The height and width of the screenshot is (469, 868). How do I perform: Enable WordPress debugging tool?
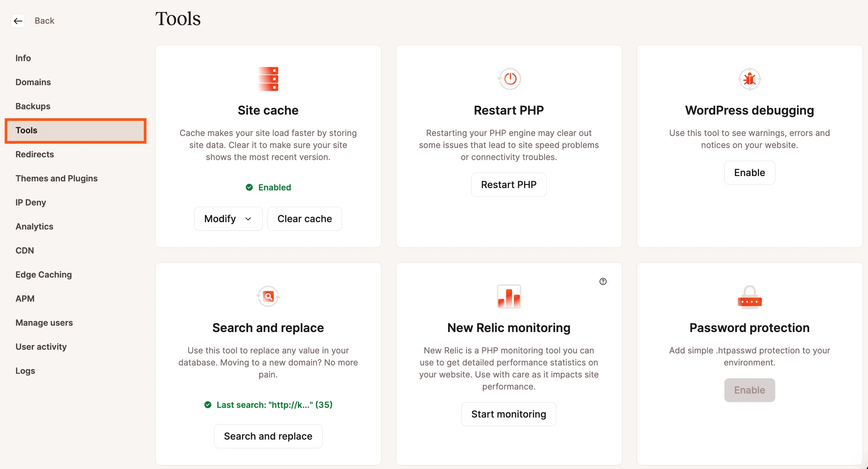coord(750,172)
